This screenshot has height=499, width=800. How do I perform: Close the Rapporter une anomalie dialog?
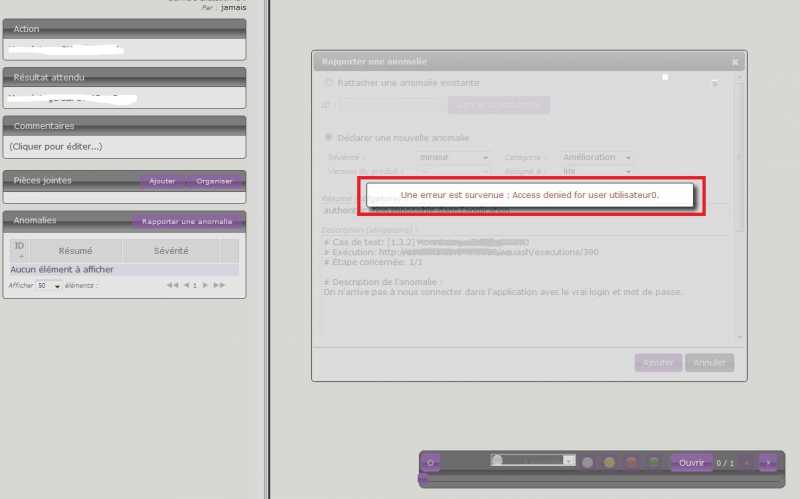(735, 62)
